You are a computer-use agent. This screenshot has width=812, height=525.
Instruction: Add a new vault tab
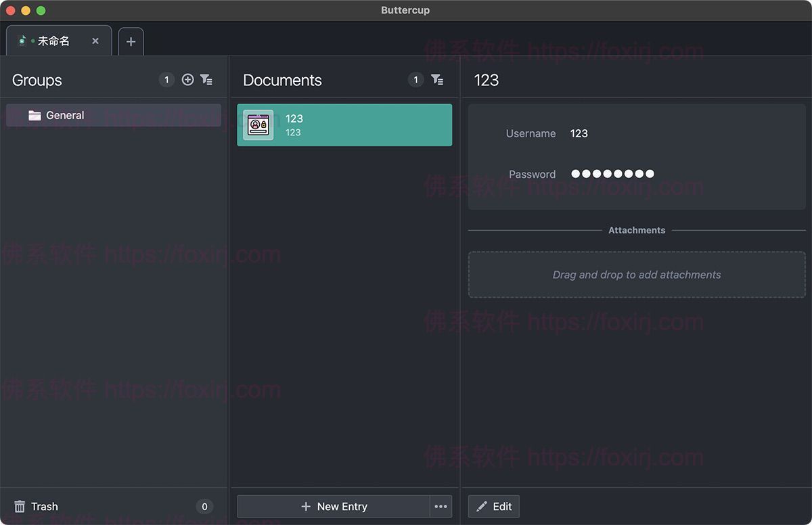click(131, 42)
